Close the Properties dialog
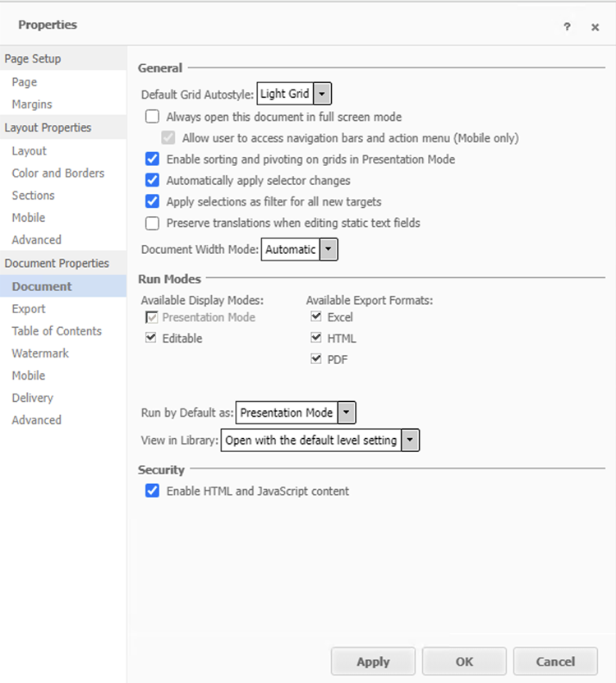The image size is (616, 683). coord(595,27)
